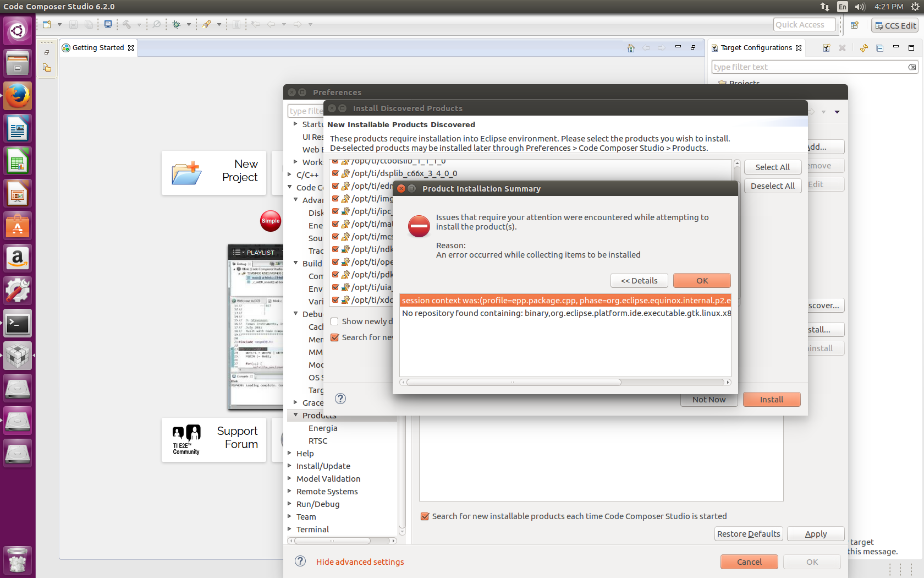Click the refresh icon in Target Configurations
This screenshot has width=924, height=578.
tap(864, 48)
